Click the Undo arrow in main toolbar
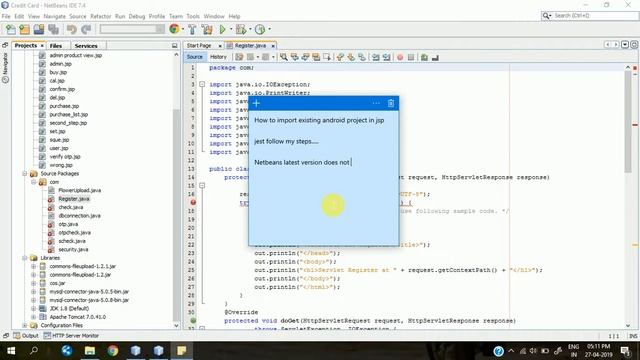 72,29
